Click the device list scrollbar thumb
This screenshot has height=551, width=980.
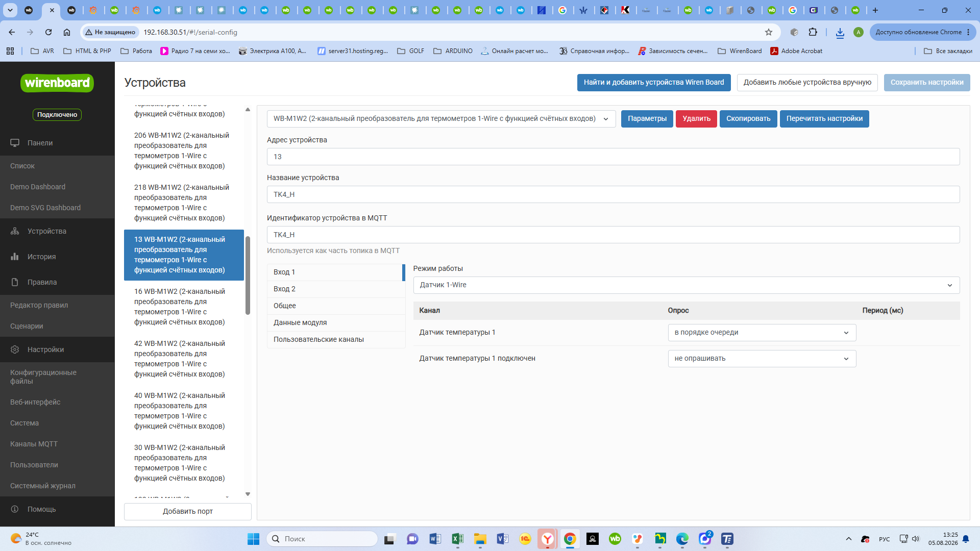coord(248,275)
